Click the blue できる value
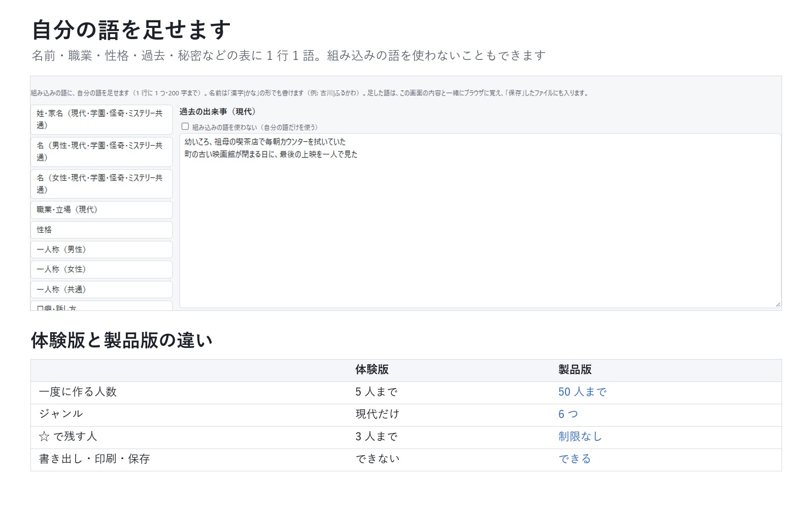812x513 pixels. 575,459
